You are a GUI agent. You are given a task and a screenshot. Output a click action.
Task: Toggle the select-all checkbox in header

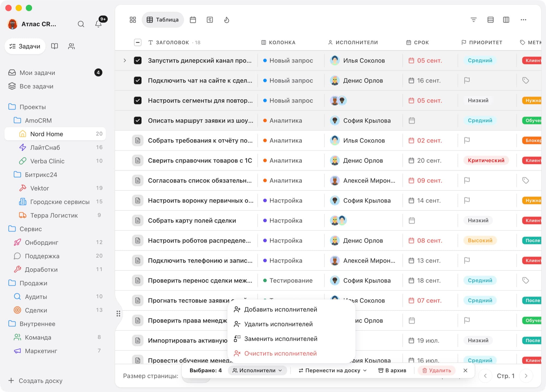click(x=138, y=42)
